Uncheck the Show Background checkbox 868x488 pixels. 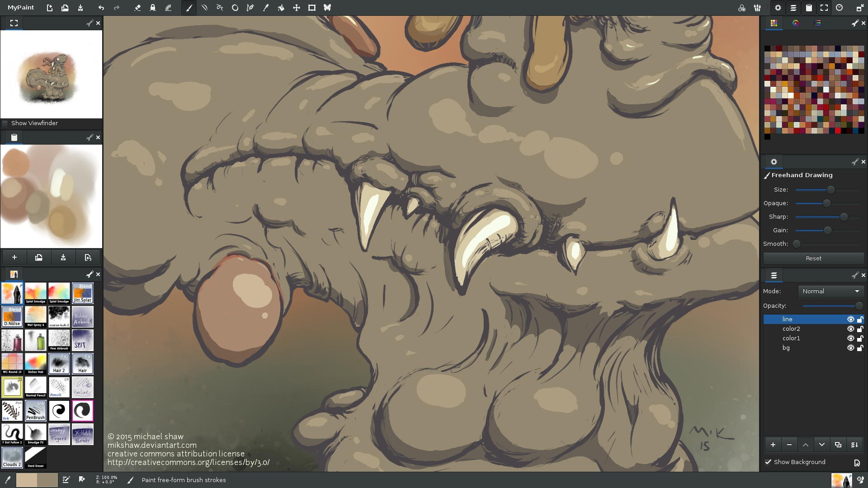coord(768,462)
